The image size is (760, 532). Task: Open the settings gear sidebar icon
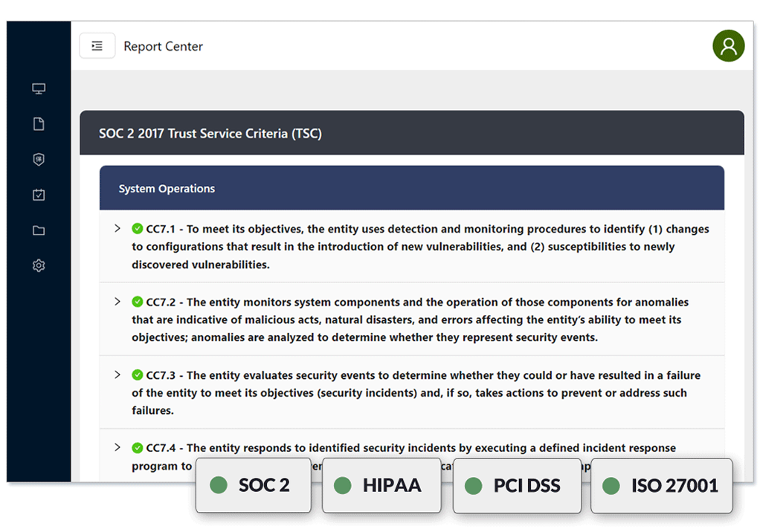(x=39, y=265)
